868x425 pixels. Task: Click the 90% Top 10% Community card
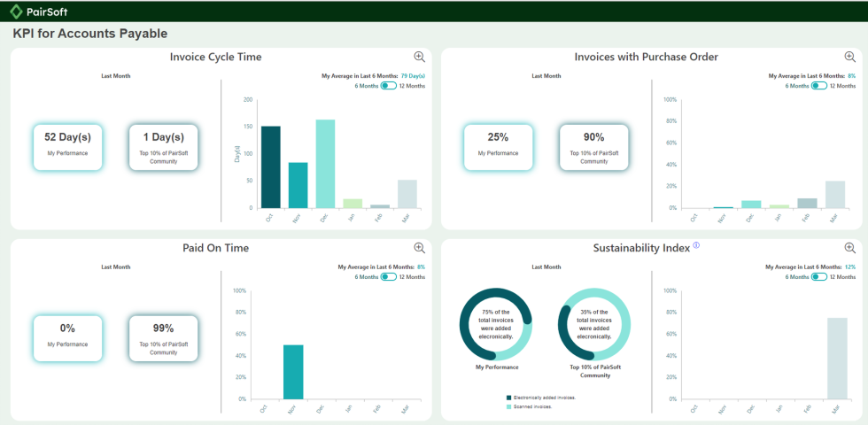[593, 145]
